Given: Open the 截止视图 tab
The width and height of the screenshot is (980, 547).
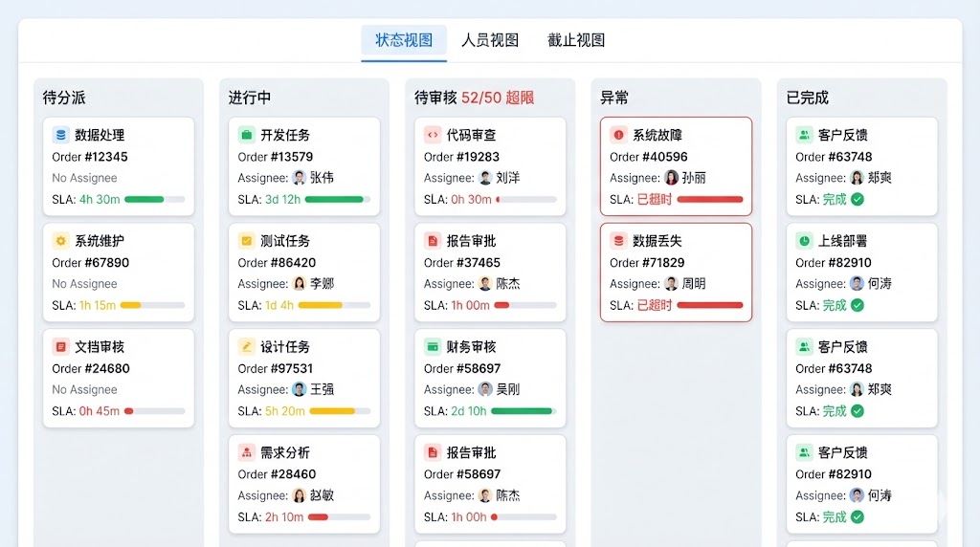Looking at the screenshot, I should point(576,40).
